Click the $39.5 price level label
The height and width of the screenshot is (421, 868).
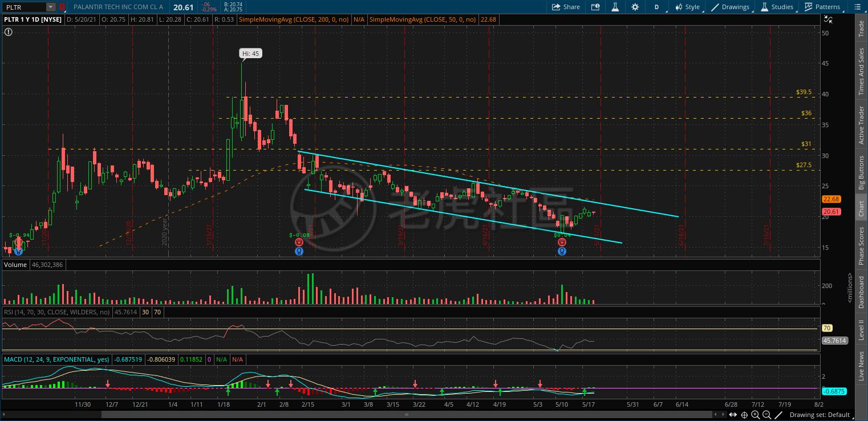[x=804, y=92]
